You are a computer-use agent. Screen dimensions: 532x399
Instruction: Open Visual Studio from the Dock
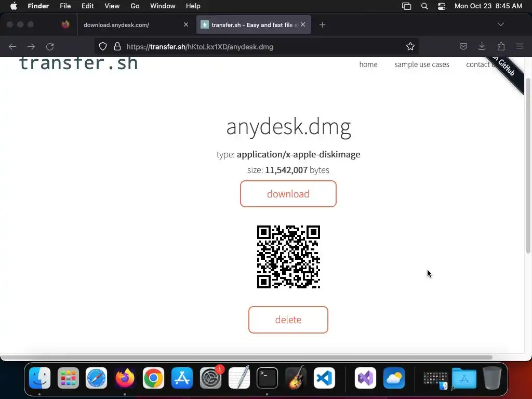365,378
